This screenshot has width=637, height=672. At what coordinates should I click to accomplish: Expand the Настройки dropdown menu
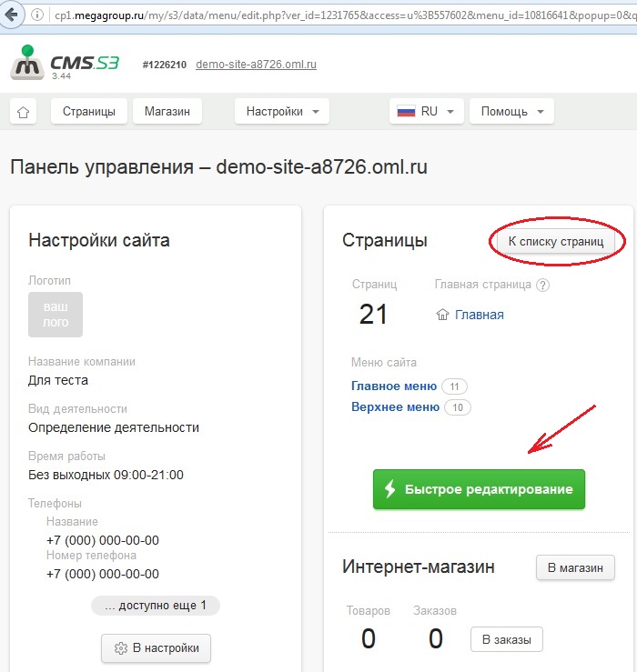point(282,112)
